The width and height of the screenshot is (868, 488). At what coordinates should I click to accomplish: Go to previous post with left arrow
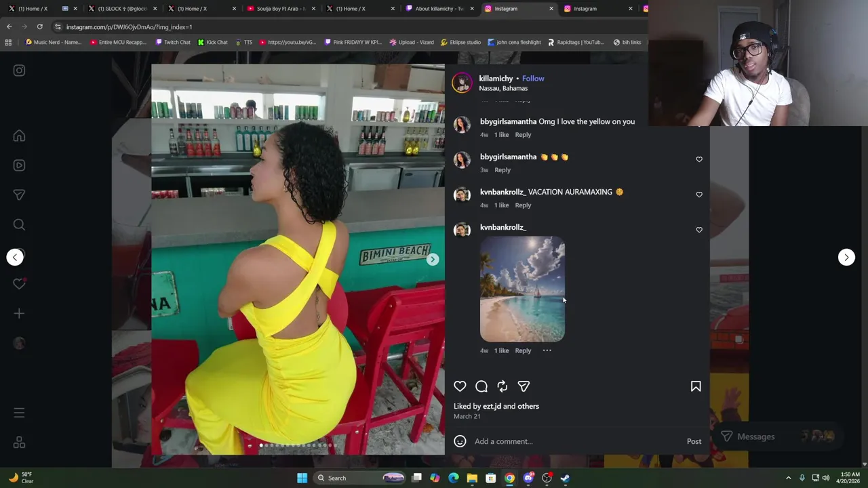pos(15,257)
